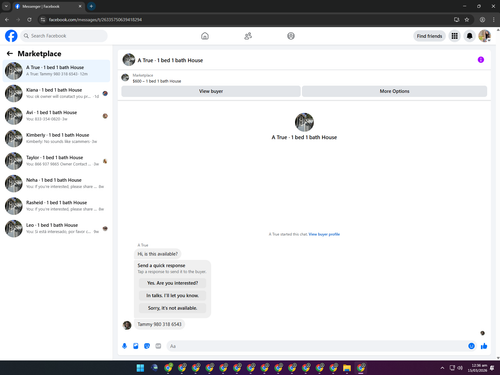
Task: Send 'Yes. Are you interested?' quick response
Action: click(x=172, y=283)
